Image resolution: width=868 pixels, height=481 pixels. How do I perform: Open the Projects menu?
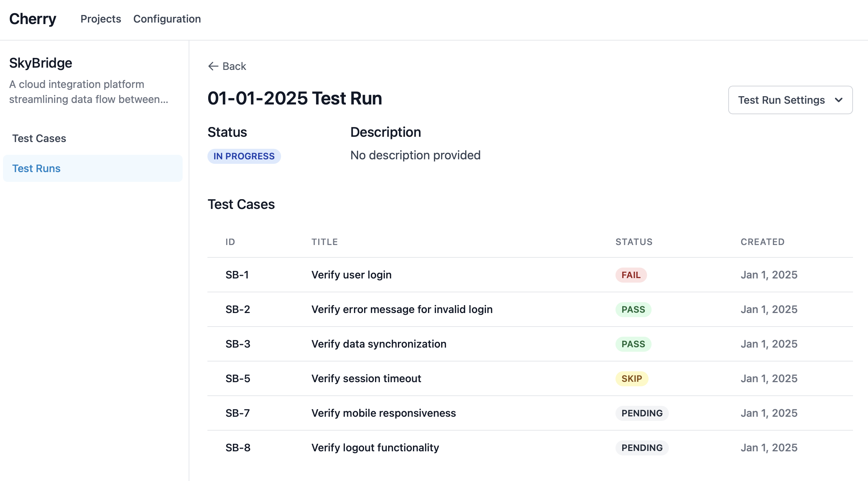(100, 19)
